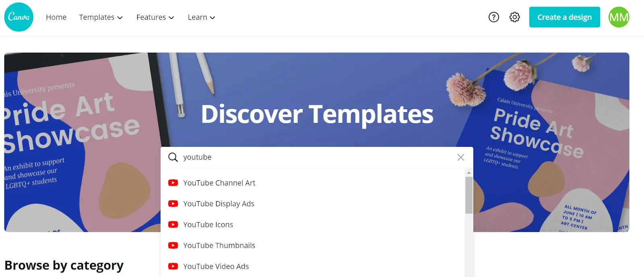Click the Canva logo
Image resolution: width=644 pixels, height=277 pixels.
point(19,17)
